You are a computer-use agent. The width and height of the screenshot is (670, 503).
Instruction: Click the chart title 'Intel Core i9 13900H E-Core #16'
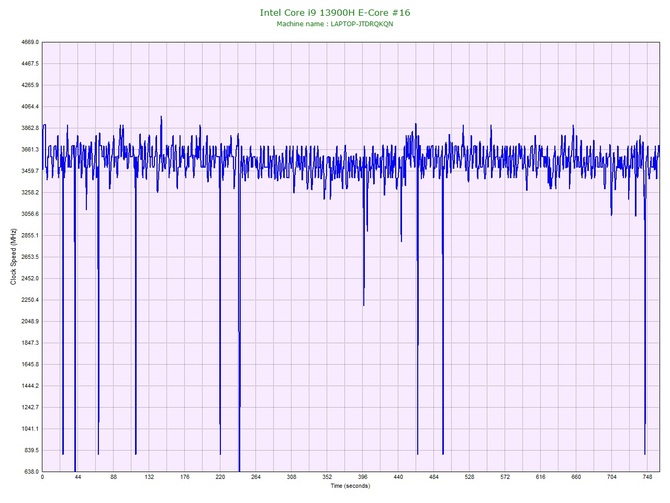point(335,12)
